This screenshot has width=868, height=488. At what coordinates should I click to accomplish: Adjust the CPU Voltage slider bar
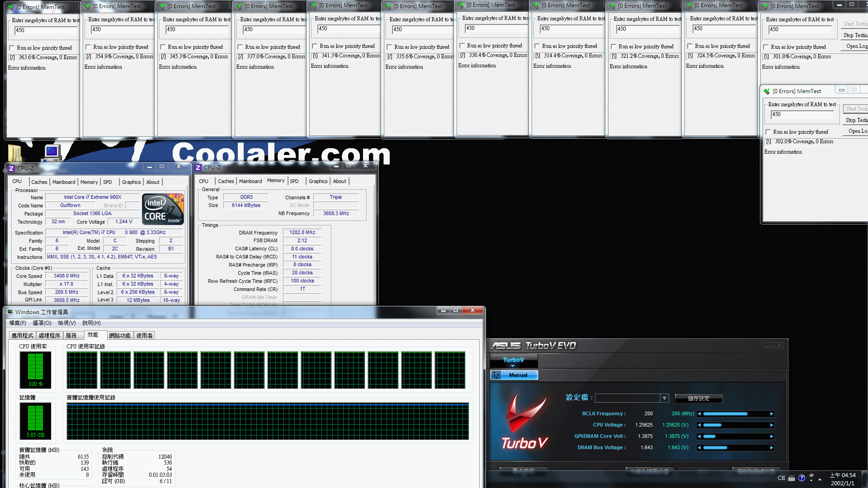click(736, 425)
